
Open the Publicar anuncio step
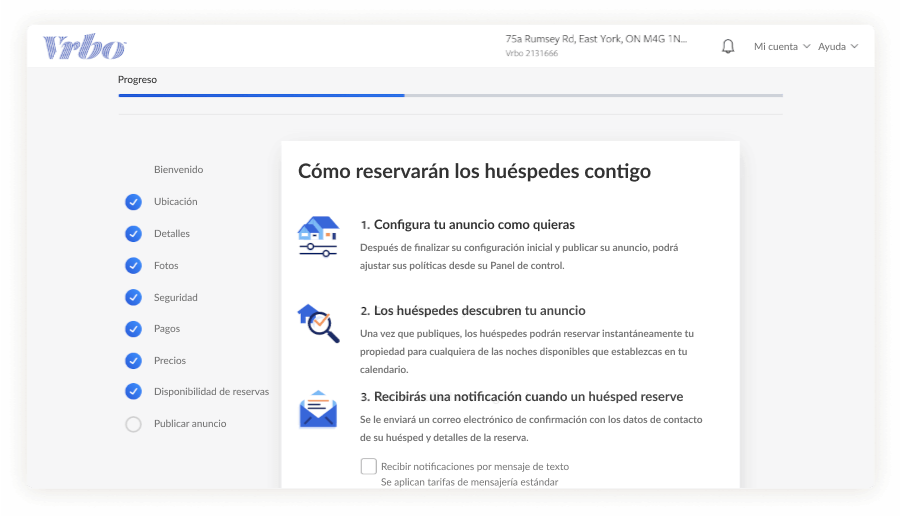[x=190, y=423]
